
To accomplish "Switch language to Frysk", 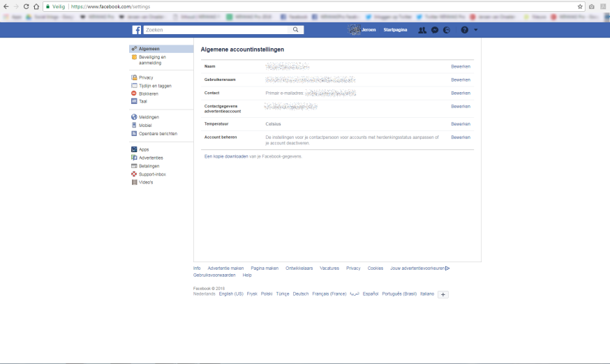I will [252, 294].
